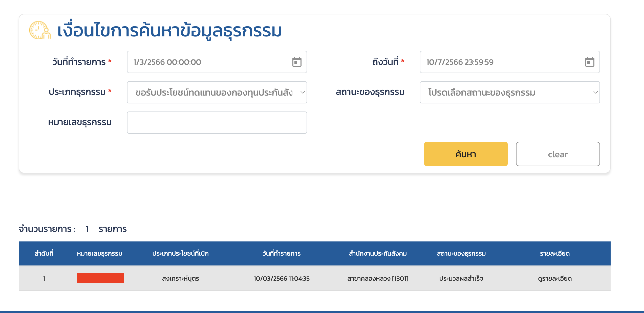This screenshot has height=313, width=644.
Task: Click the รายละเอียด column header
Action: tap(555, 253)
